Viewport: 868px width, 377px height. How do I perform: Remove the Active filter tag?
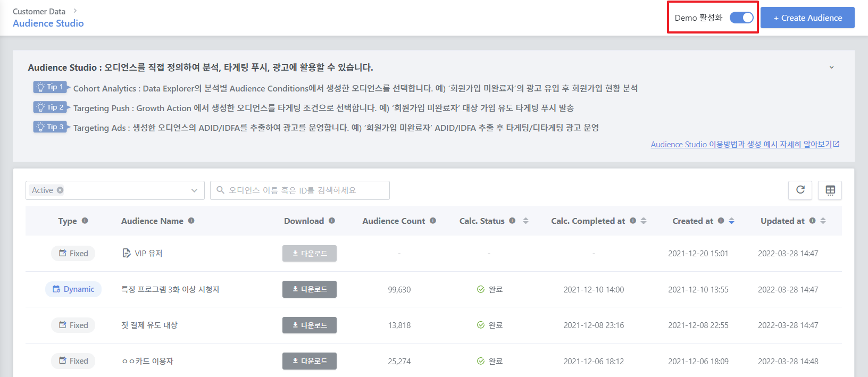(x=60, y=190)
